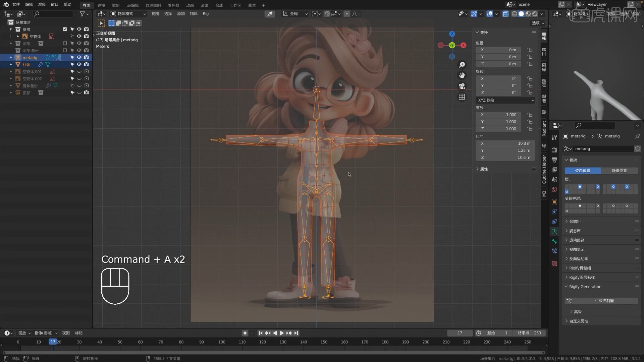The image size is (644, 362).
Task: Hide the 柱体 object with its eye icon
Action: coord(79,64)
